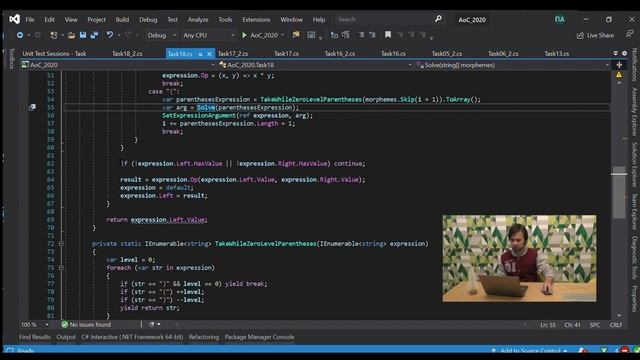Click Add to Source Control in status bar
The height and width of the screenshot is (360, 640).
pos(530,351)
